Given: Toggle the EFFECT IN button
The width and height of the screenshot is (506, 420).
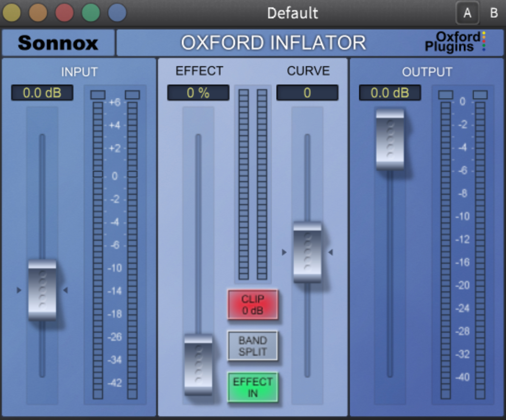Looking at the screenshot, I should click(253, 387).
